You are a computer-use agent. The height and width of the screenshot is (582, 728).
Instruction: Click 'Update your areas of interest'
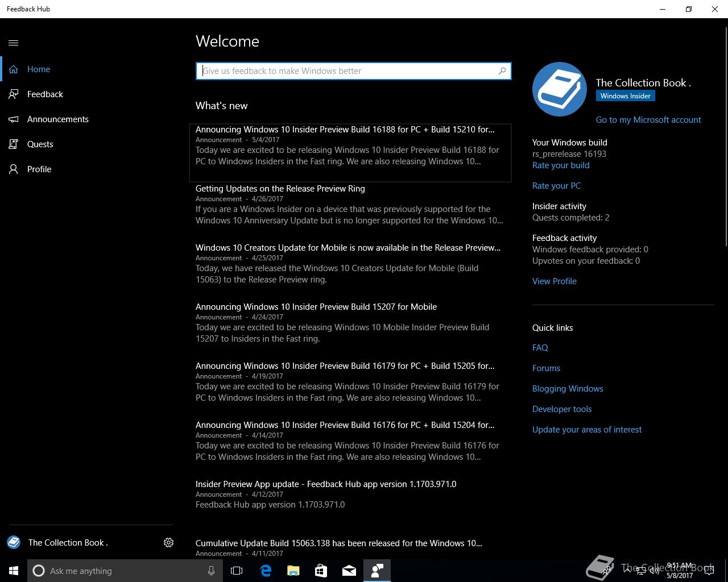(587, 430)
